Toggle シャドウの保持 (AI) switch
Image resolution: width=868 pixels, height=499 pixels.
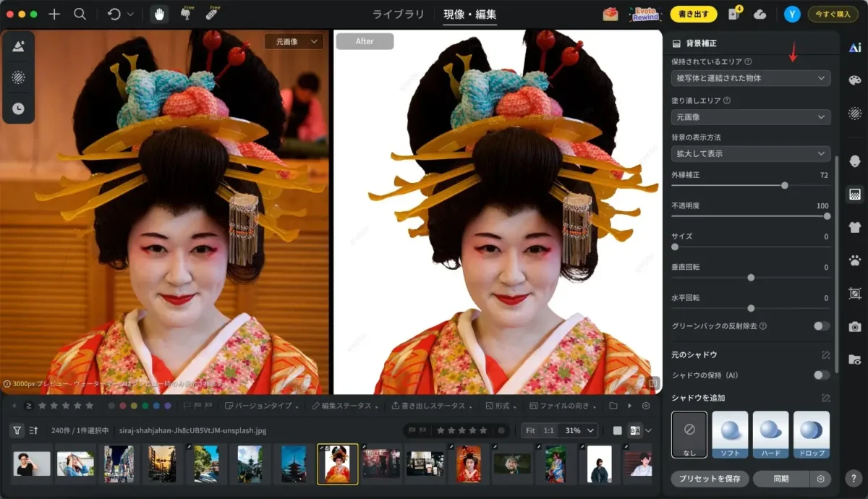click(821, 375)
